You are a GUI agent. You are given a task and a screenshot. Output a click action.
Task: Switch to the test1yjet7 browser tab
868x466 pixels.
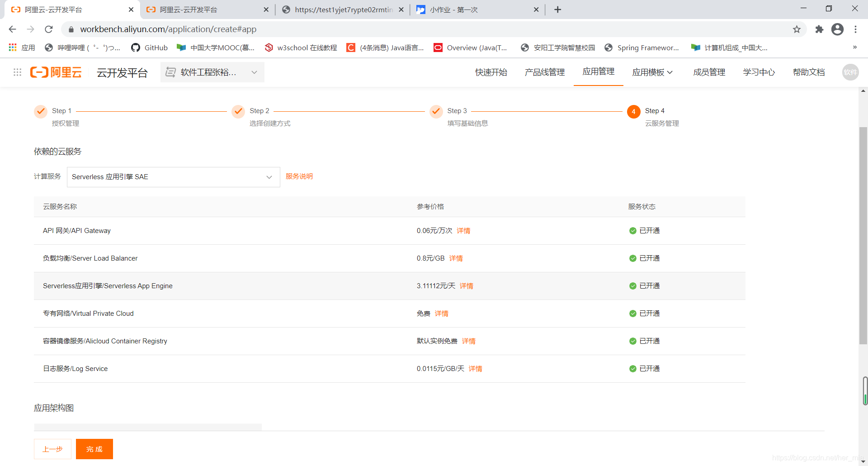click(x=342, y=10)
